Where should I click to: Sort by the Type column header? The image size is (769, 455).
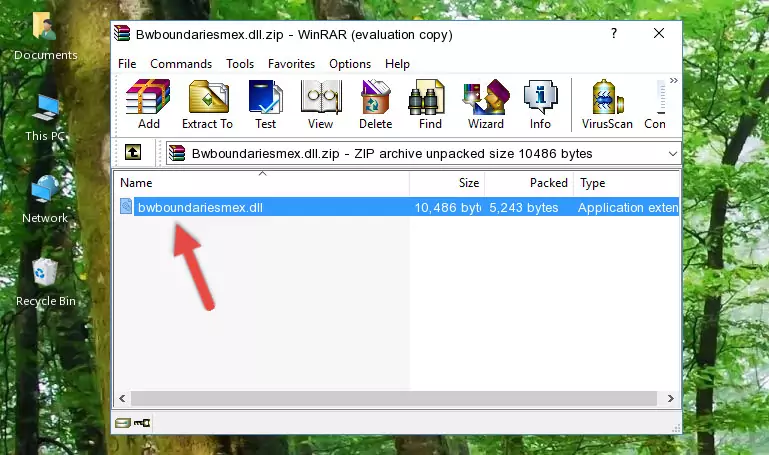click(x=626, y=183)
